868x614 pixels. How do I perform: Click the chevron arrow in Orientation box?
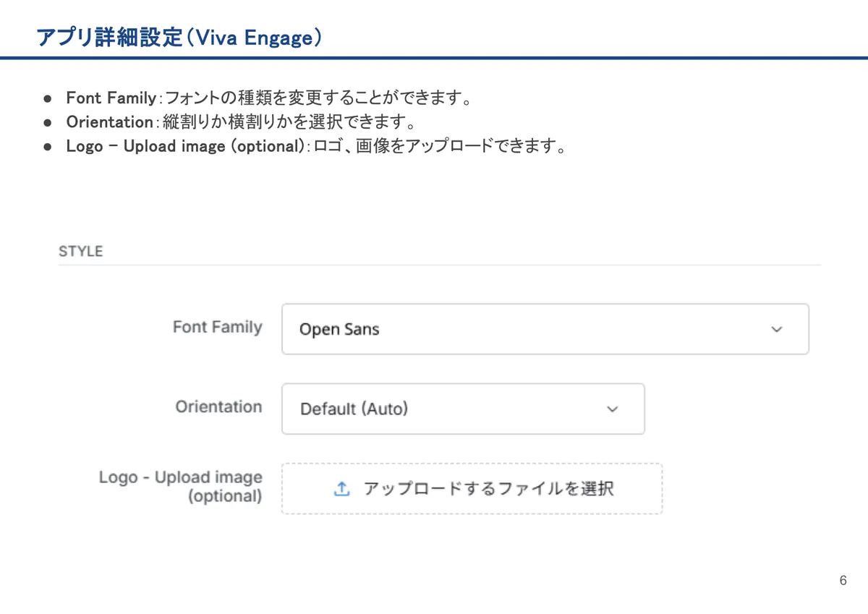coord(613,409)
